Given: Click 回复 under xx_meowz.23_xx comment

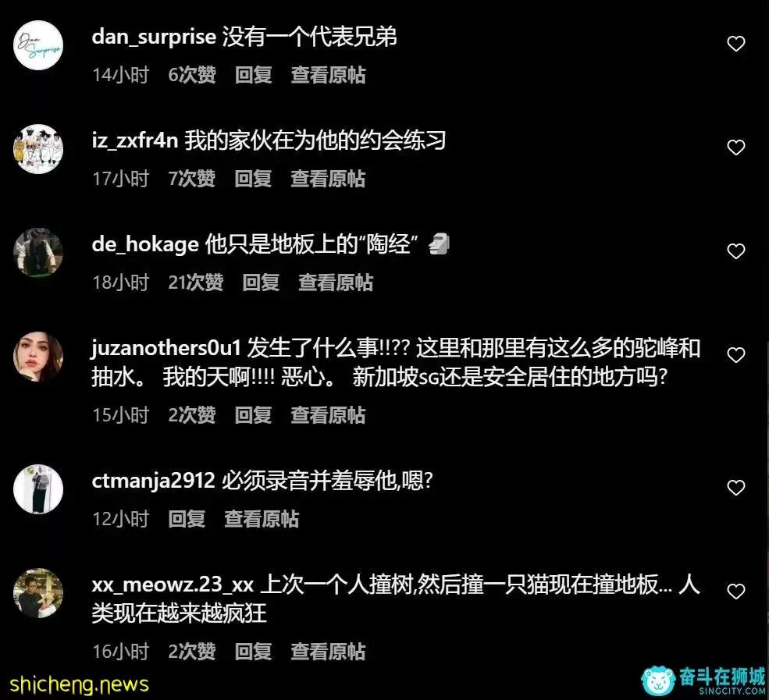Looking at the screenshot, I should tap(253, 652).
